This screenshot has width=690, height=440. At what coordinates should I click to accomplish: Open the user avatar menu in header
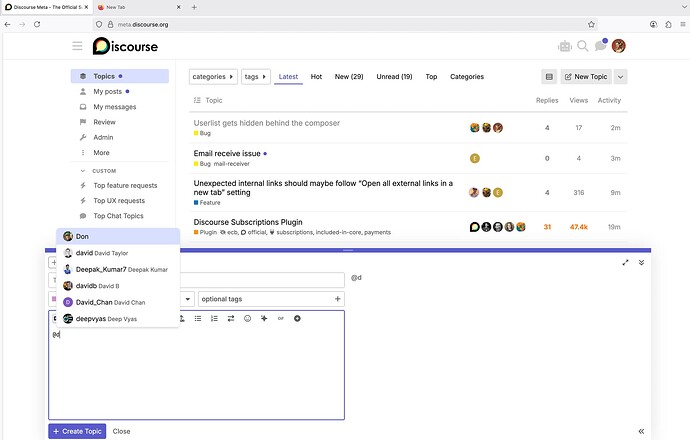pyautogui.click(x=618, y=46)
